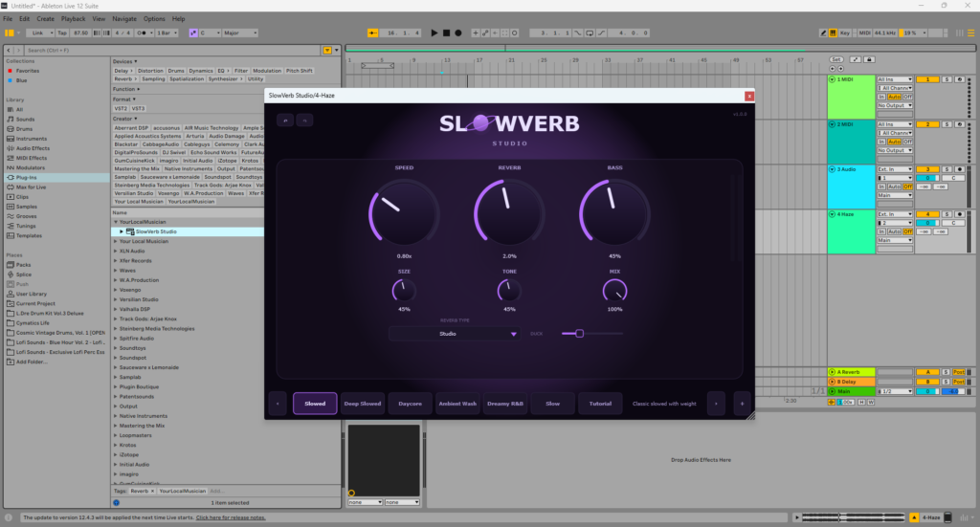Click the MIDI Arrangement Overdub plus icon
The height and width of the screenshot is (527, 980).
point(475,33)
